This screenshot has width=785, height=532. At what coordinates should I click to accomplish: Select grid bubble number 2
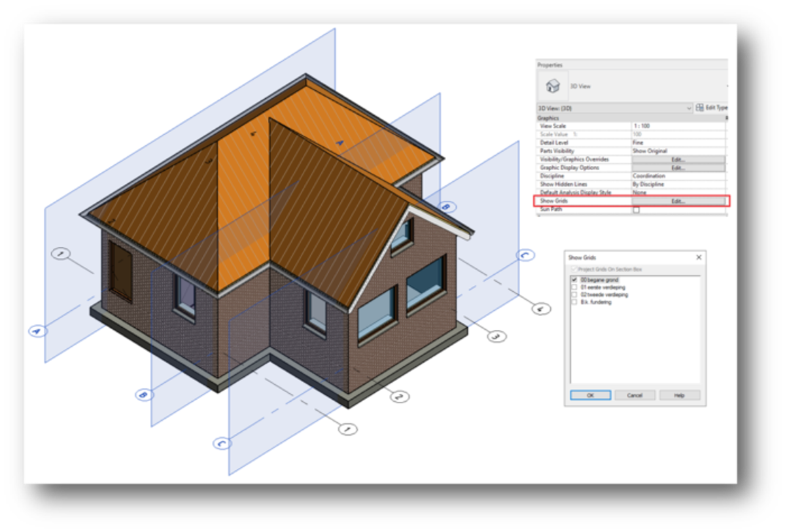coord(399,396)
